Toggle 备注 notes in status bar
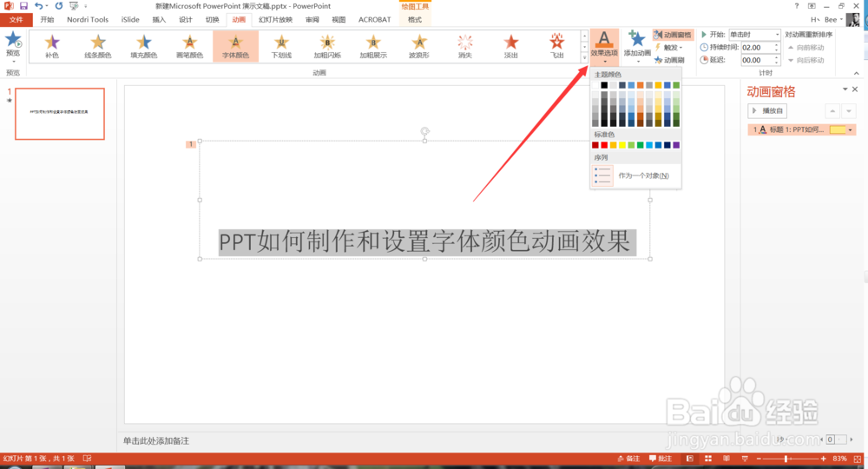Image resolution: width=868 pixels, height=469 pixels. pyautogui.click(x=628, y=459)
